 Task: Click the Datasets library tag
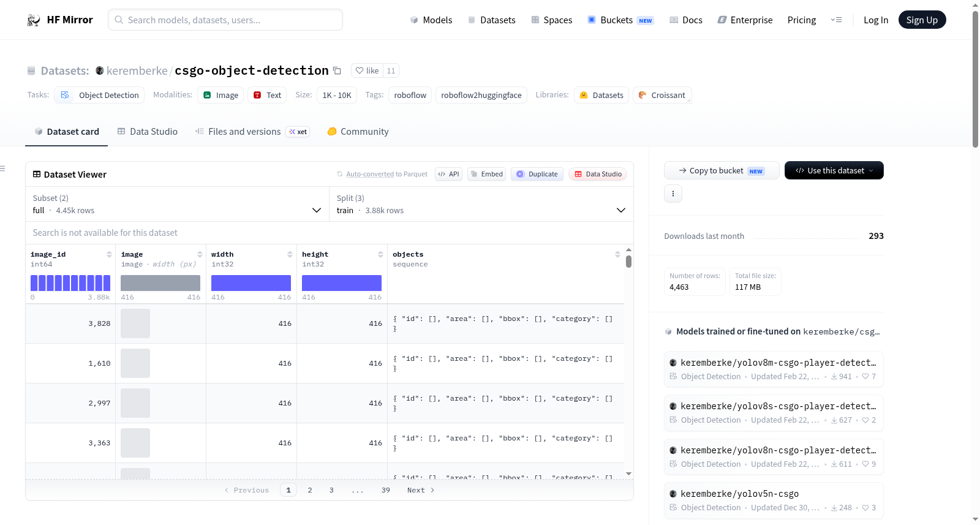pos(601,95)
